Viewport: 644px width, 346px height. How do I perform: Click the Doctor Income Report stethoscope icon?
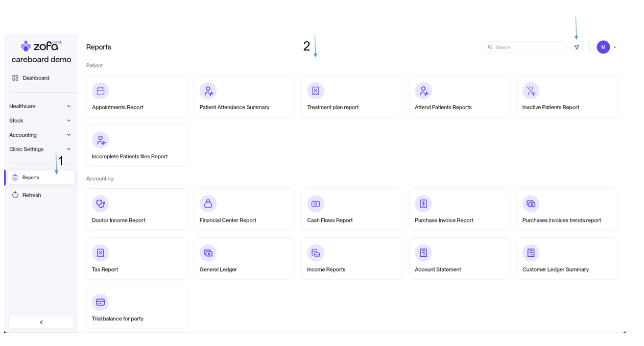tap(101, 204)
